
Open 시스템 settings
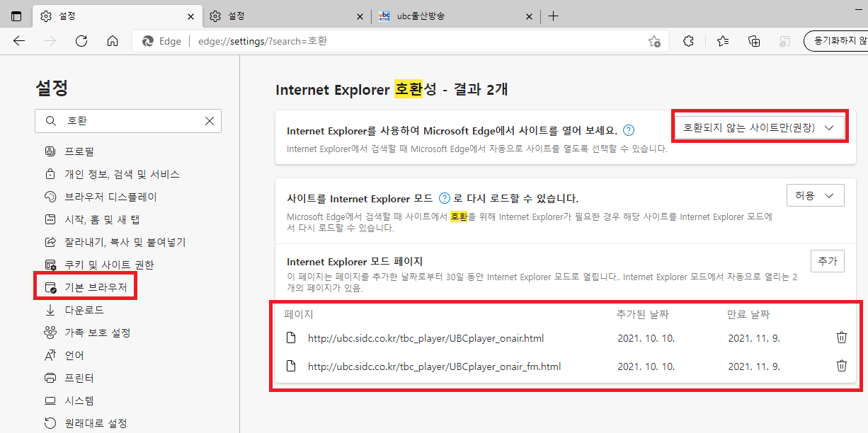79,400
